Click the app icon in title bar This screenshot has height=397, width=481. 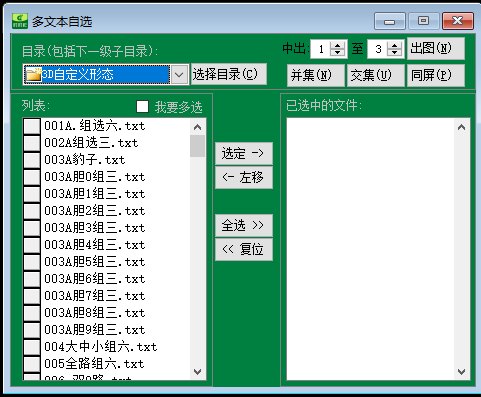tap(20, 21)
